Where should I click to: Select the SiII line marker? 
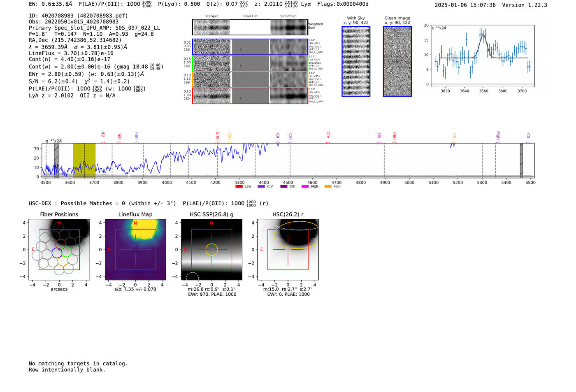[119, 136]
